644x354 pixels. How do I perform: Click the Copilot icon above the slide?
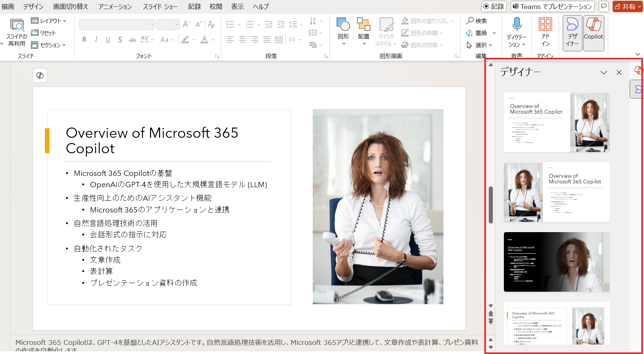coord(40,75)
